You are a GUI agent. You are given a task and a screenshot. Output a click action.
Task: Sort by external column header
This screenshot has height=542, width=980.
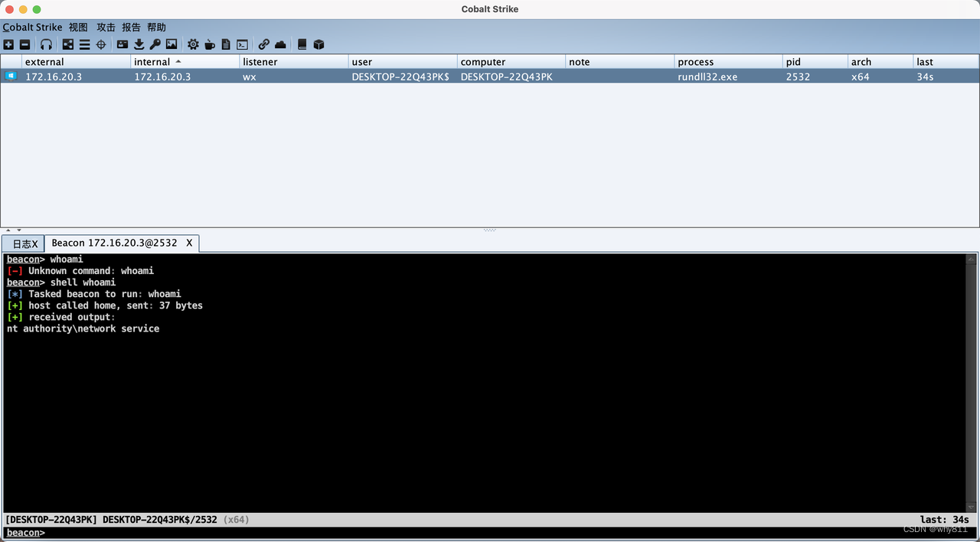(x=77, y=61)
